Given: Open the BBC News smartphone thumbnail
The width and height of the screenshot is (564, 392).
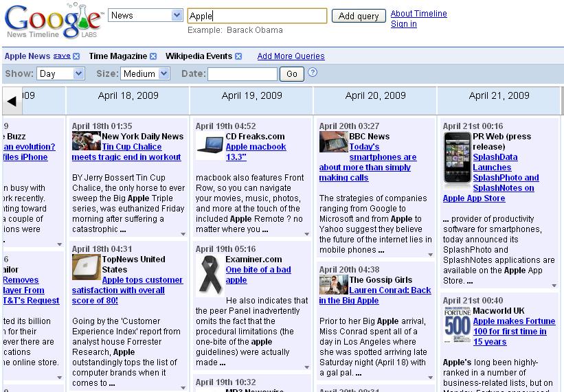Looking at the screenshot, I should pyautogui.click(x=333, y=141).
